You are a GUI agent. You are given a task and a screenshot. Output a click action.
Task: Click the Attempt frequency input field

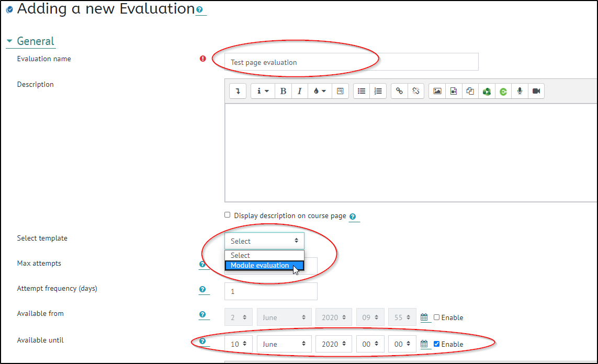tap(271, 291)
